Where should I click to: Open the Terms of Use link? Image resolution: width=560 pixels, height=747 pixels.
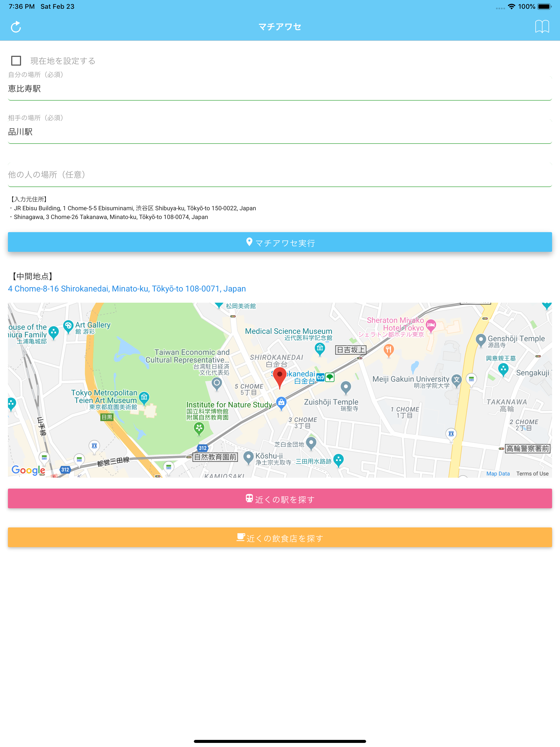pos(532,474)
